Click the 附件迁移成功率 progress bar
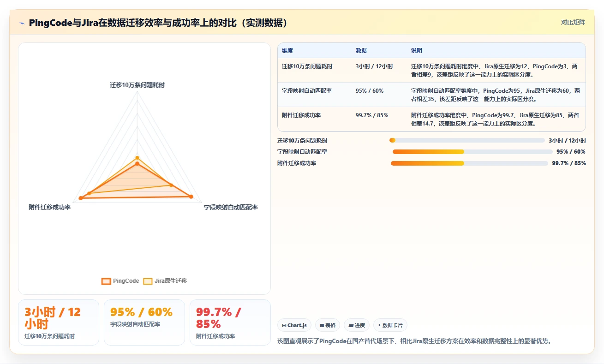The height and width of the screenshot is (364, 604). pos(469,163)
